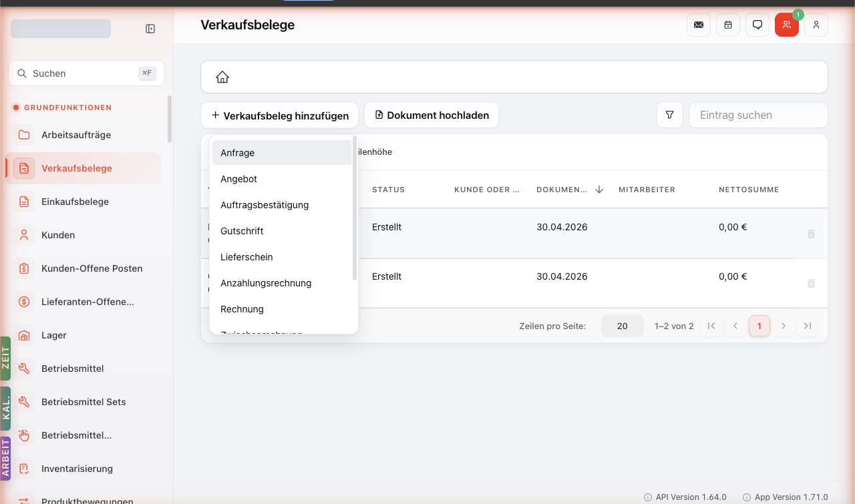Click the Lager warehouse icon
Image resolution: width=855 pixels, height=504 pixels.
click(24, 335)
